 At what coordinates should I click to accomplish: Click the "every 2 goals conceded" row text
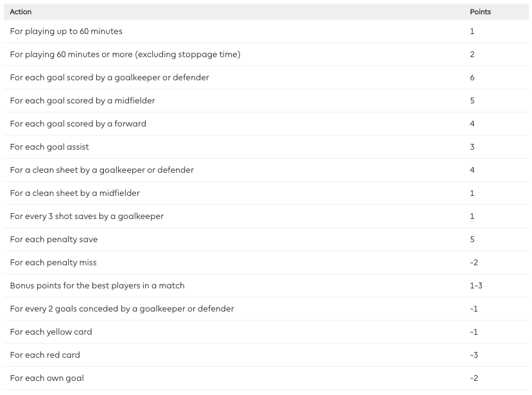(122, 309)
